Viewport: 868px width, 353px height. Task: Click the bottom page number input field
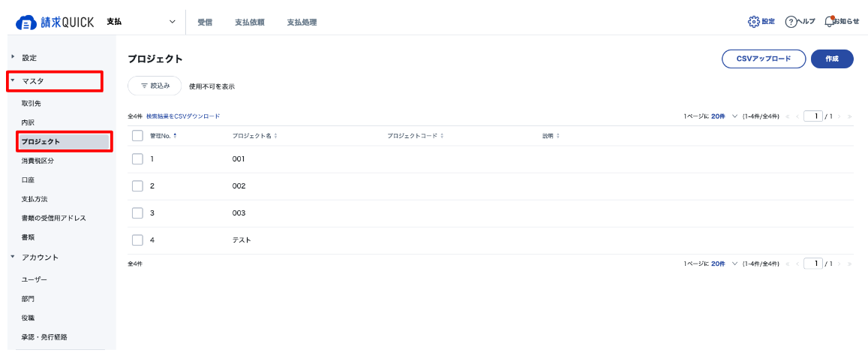813,264
